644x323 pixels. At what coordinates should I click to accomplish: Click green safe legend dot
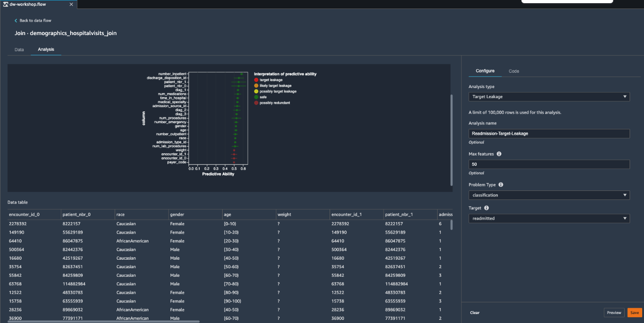(x=256, y=97)
